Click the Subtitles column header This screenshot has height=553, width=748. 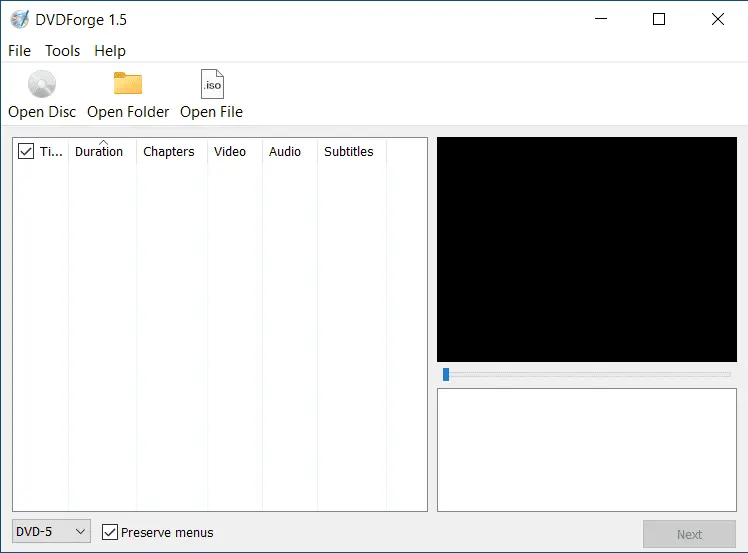click(349, 152)
